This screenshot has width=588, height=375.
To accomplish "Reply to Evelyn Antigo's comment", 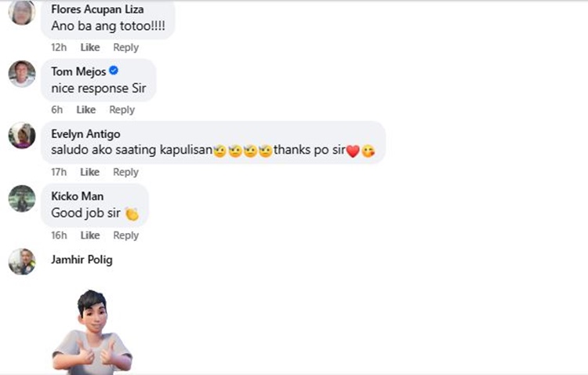I will click(126, 172).
